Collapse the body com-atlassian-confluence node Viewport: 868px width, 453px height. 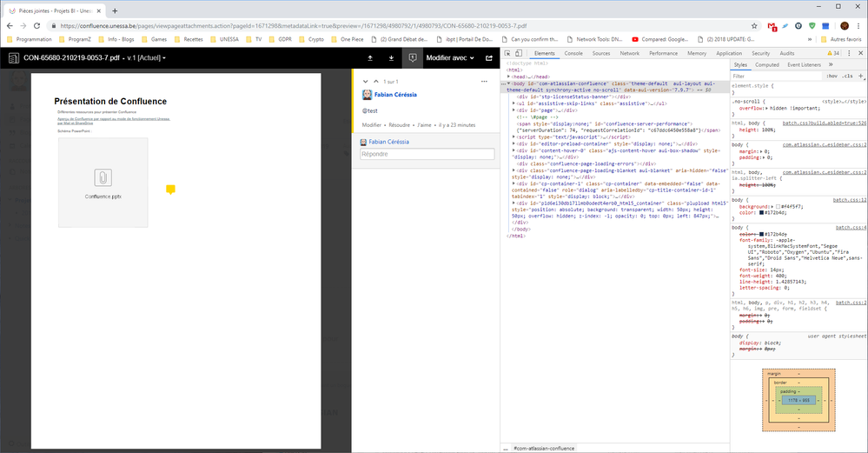[x=509, y=83]
